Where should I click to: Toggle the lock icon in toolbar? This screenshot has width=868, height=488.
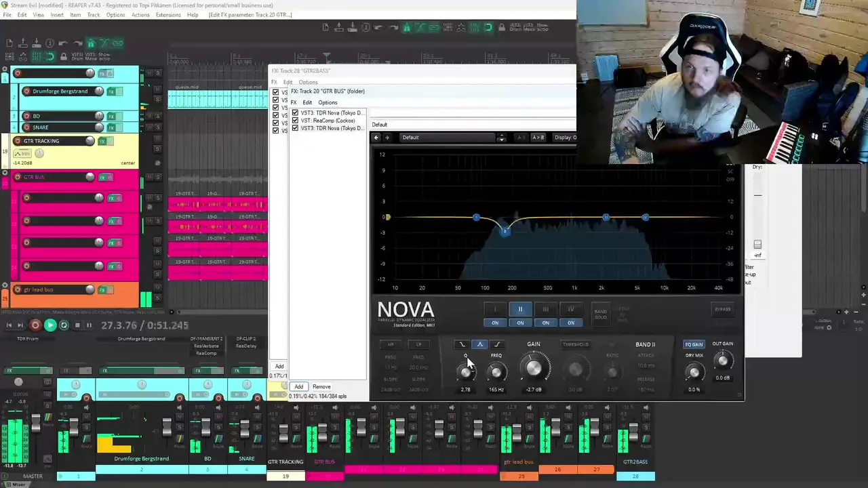pyautogui.click(x=64, y=56)
